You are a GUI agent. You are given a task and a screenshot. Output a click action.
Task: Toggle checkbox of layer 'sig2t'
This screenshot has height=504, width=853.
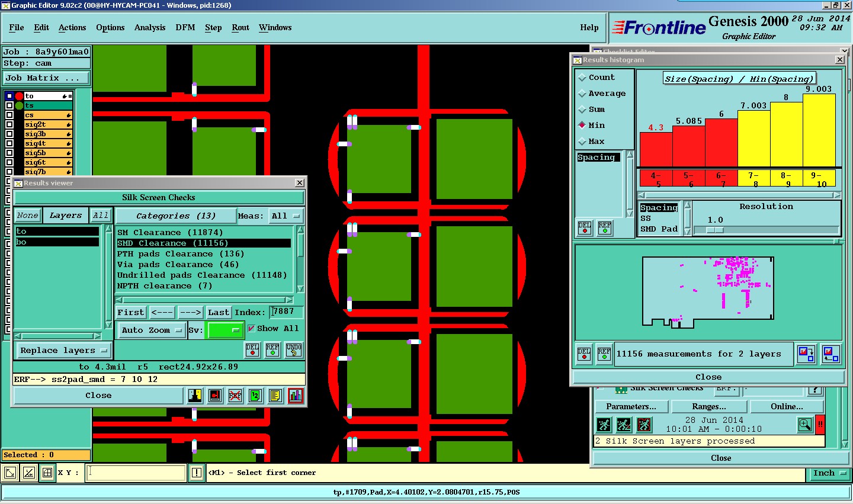pos(9,124)
